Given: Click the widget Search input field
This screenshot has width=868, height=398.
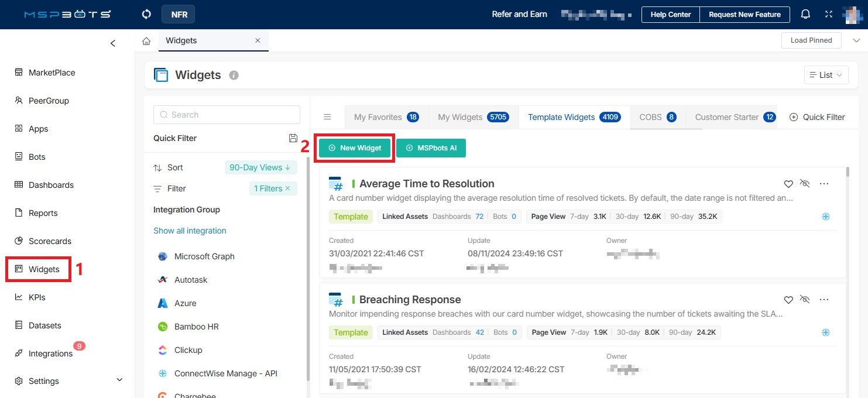Looking at the screenshot, I should [227, 115].
